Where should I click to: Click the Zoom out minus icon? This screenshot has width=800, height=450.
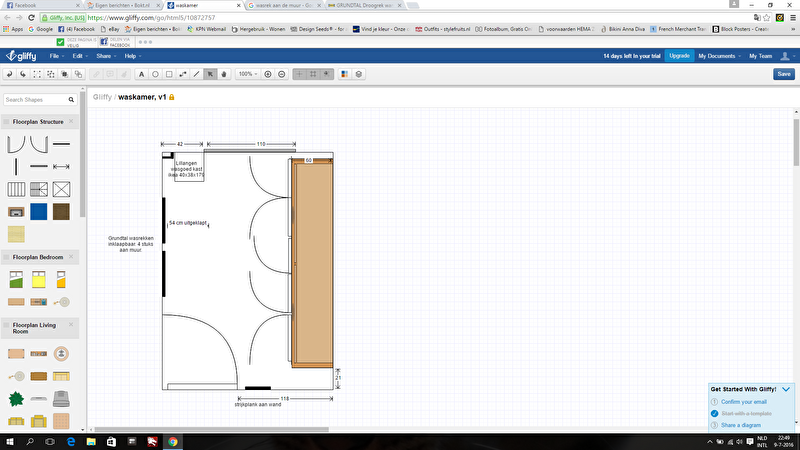pyautogui.click(x=282, y=74)
